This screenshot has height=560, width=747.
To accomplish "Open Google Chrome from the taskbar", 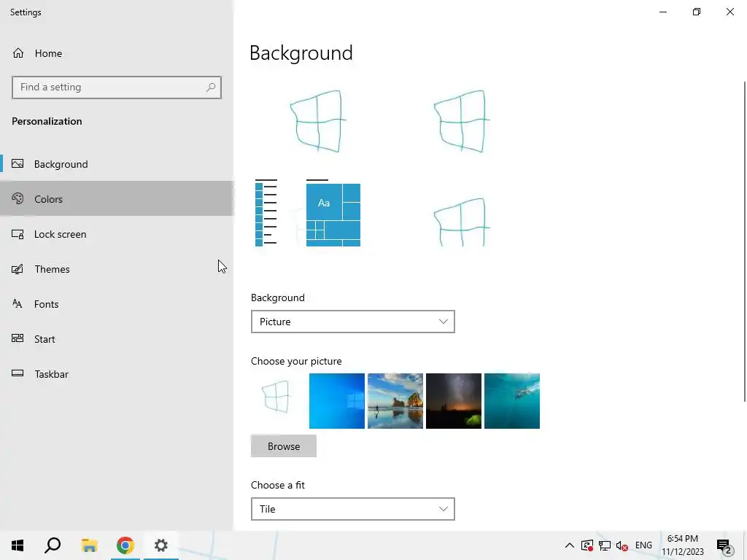I will coord(125,545).
